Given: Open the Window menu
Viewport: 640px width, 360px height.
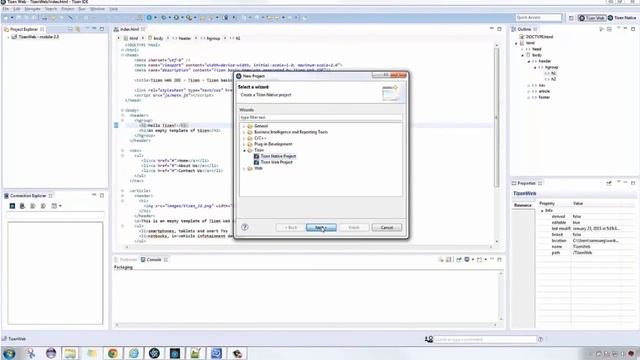Looking at the screenshot, I should click(x=97, y=9).
